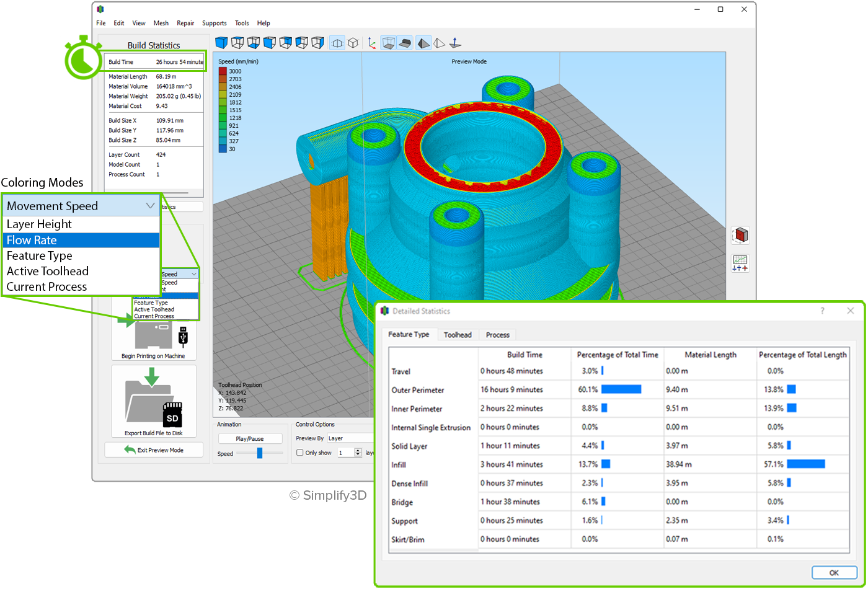The width and height of the screenshot is (868, 589).
Task: Switch to the bottom view cube icon
Action: pos(254,43)
